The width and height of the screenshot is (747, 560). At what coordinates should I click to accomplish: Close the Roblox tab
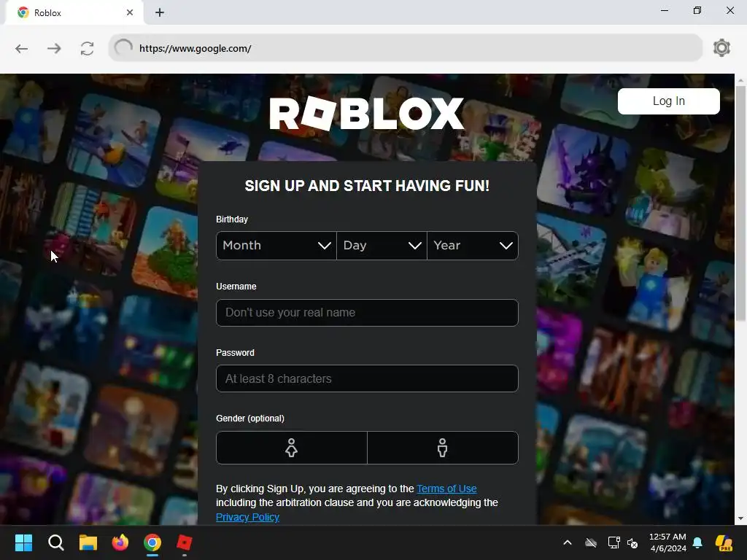click(130, 13)
